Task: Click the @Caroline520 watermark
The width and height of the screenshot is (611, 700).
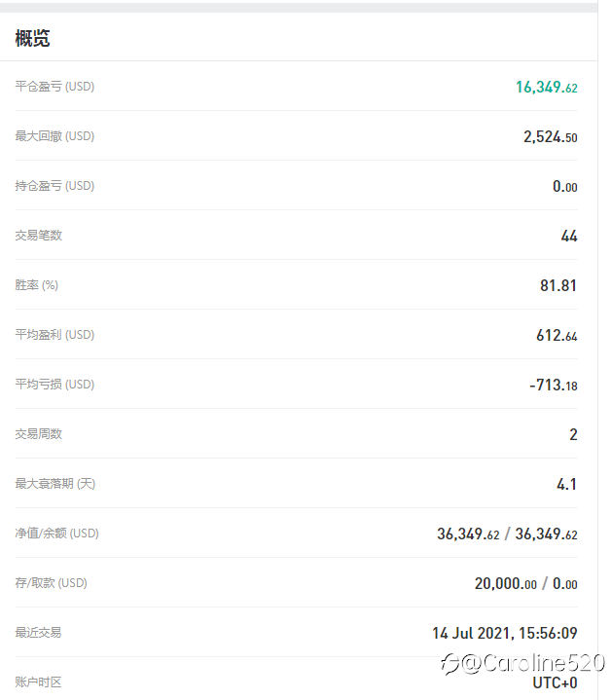Action: coord(522,663)
